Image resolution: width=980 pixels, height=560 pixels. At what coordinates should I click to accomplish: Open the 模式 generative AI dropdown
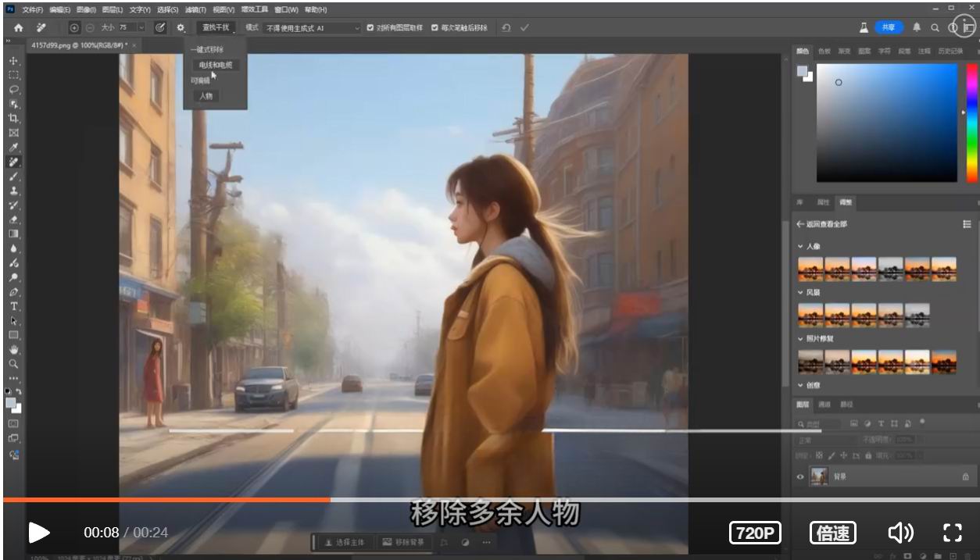tap(313, 27)
